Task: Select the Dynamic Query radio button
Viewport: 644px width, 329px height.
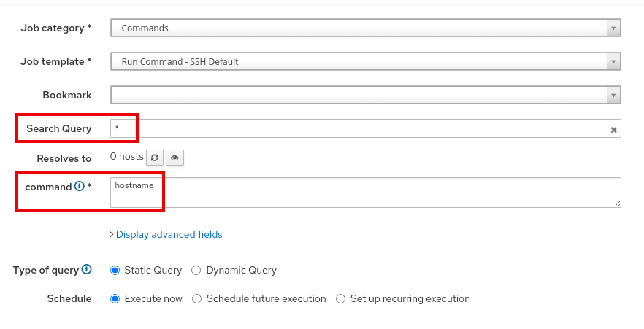Action: tap(196, 271)
